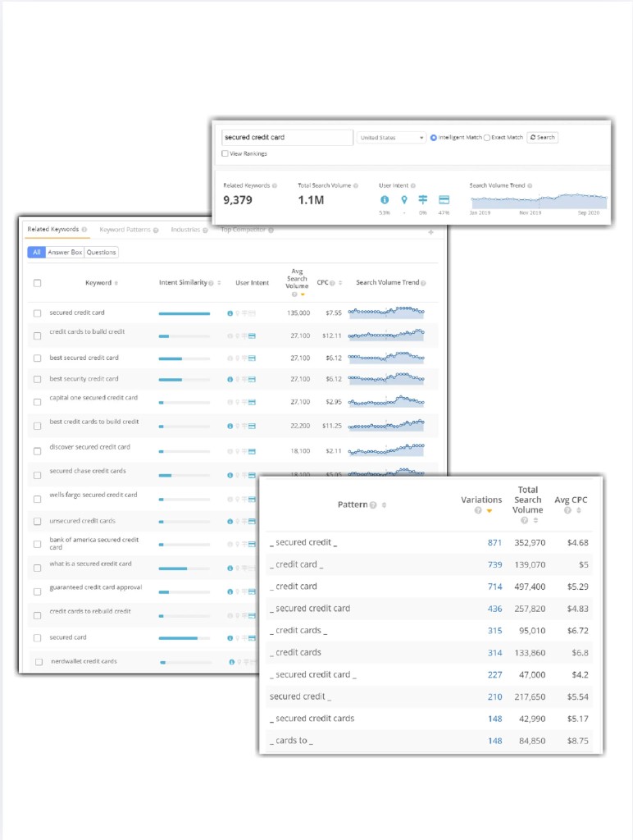Click help icon under Total Search Volume pattern column
Image resolution: width=633 pixels, height=840 pixels.
tap(524, 520)
